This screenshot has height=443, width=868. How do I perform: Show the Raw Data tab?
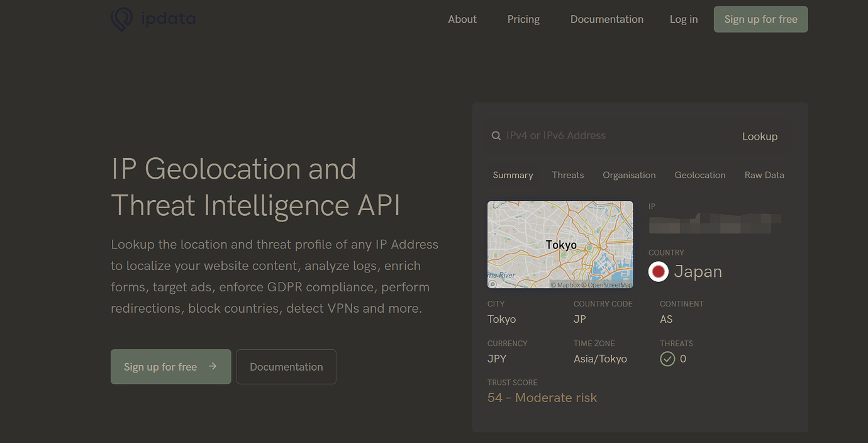click(764, 176)
